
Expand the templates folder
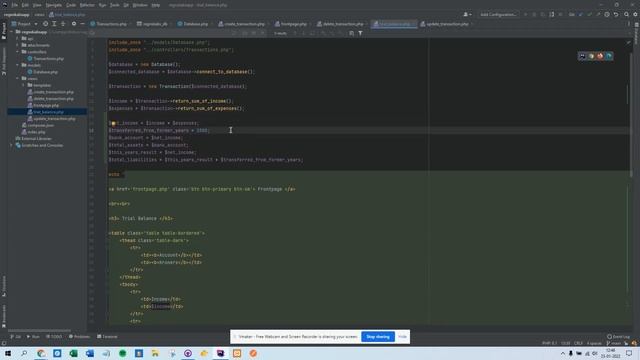click(23, 85)
